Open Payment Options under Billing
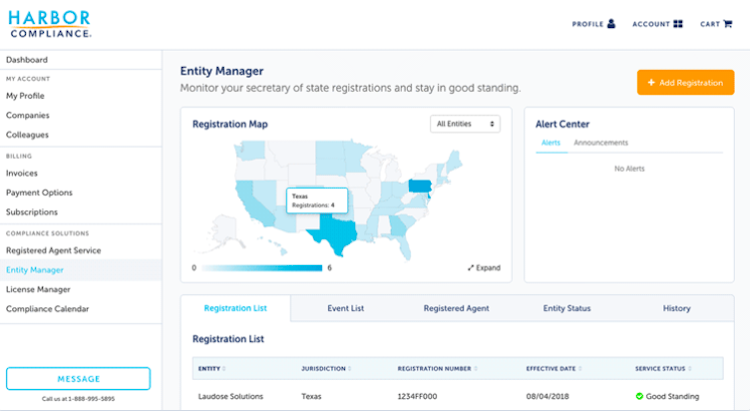 (x=39, y=192)
